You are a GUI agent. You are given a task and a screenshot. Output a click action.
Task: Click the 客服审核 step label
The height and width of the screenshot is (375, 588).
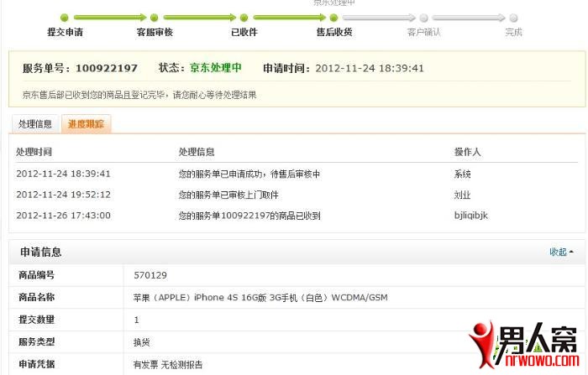click(x=155, y=32)
